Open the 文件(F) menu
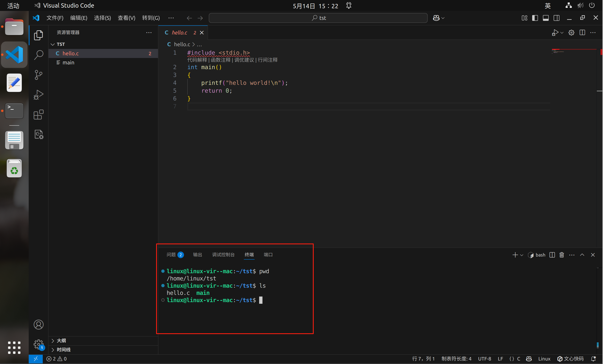Screen dimensions: 603x364 tap(55, 18)
